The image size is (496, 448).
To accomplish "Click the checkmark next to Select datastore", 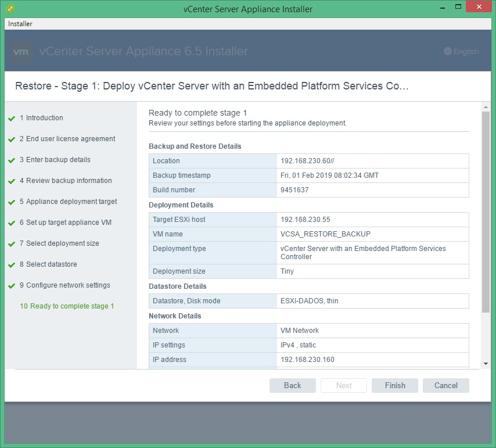I will click(x=12, y=265).
